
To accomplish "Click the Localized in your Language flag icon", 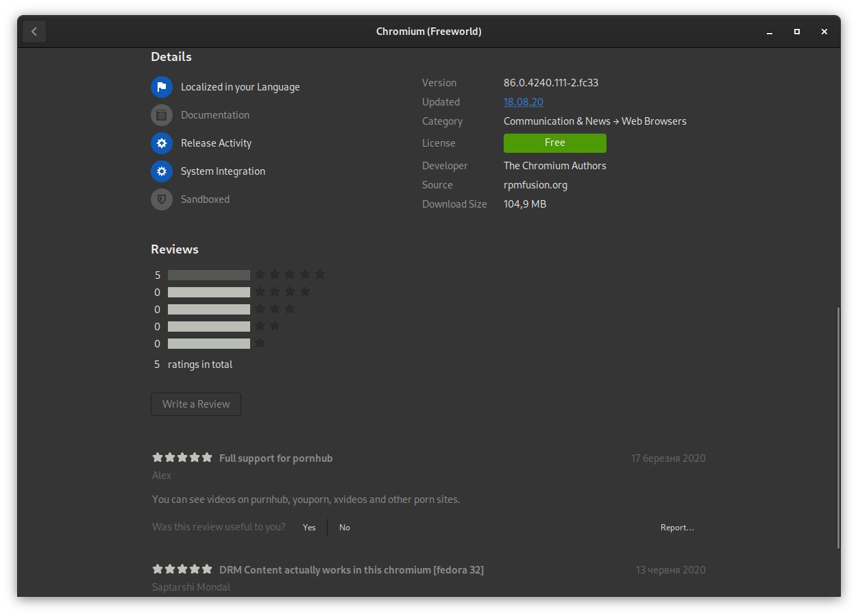I will point(162,87).
